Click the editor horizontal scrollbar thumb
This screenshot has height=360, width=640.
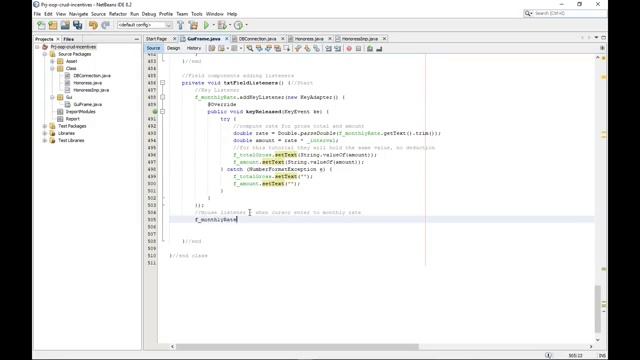coord(297,347)
